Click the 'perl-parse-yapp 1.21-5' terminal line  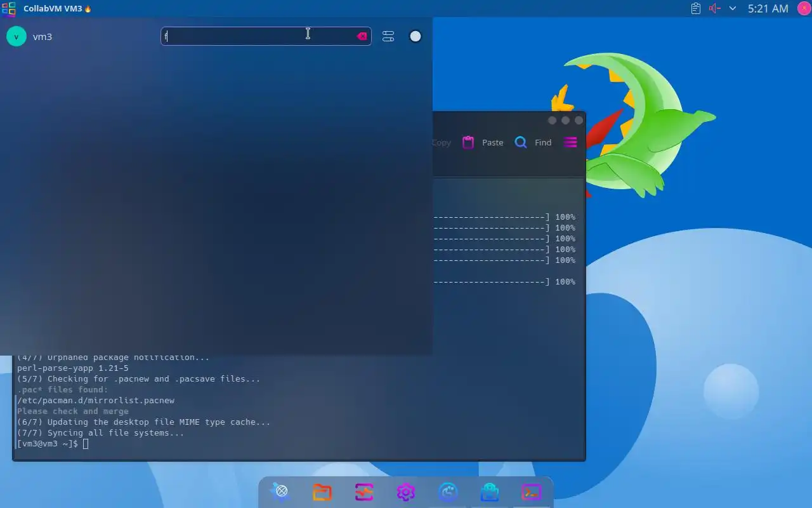point(73,368)
